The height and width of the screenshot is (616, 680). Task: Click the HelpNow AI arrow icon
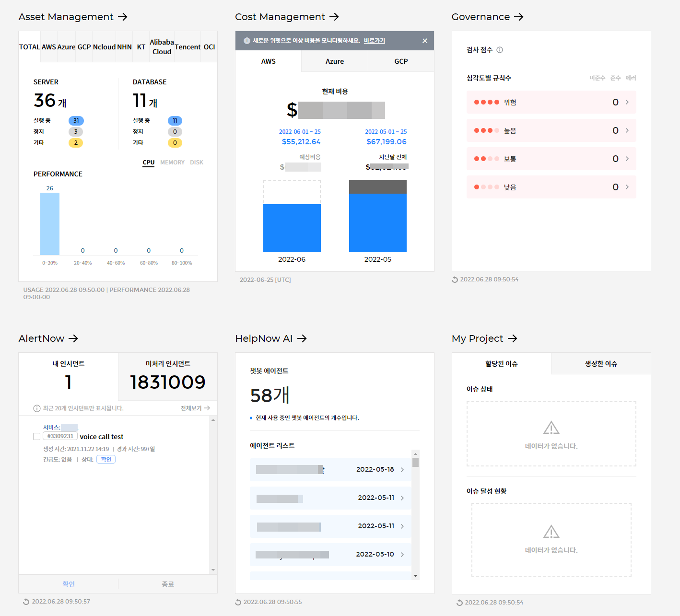tap(302, 338)
